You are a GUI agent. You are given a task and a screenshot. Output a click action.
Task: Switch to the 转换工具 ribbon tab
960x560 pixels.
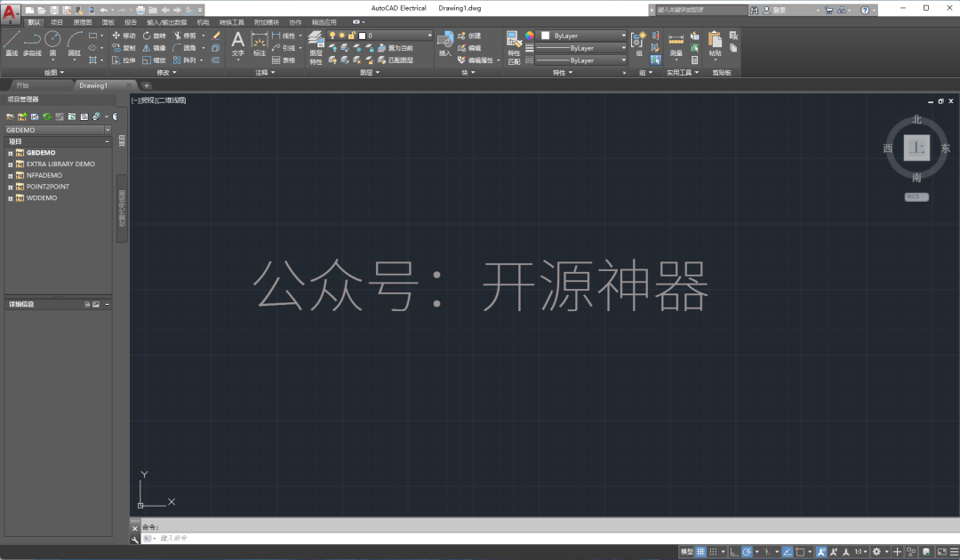pyautogui.click(x=232, y=22)
